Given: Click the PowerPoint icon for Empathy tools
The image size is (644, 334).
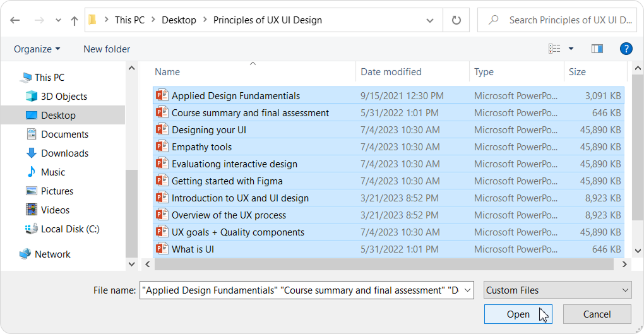Looking at the screenshot, I should point(162,147).
